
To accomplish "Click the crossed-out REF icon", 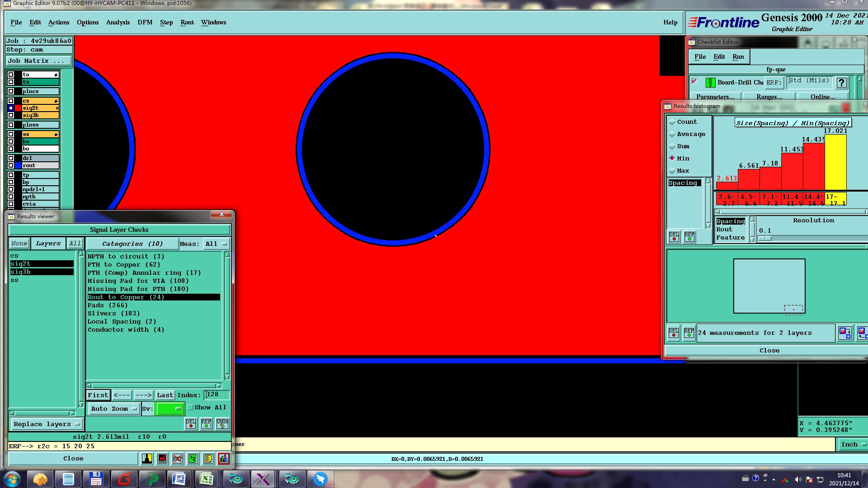I will tap(178, 459).
